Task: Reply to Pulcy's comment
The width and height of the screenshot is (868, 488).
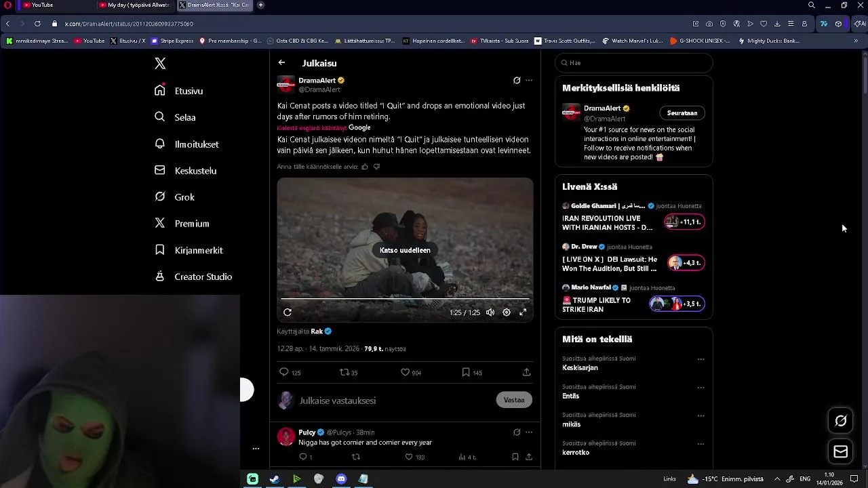Action: [306, 457]
